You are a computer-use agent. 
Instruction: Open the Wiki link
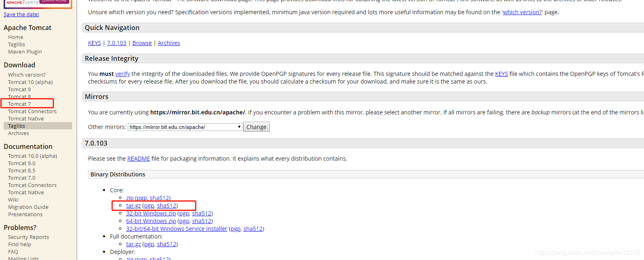(13, 200)
